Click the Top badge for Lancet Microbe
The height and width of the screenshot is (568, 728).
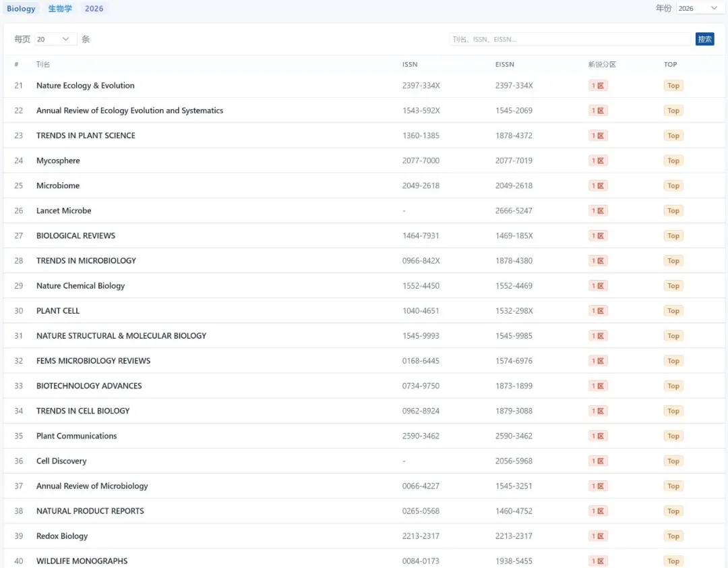(673, 210)
